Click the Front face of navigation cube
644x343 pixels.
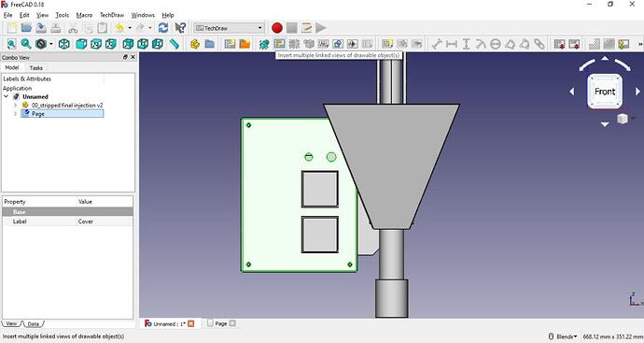pyautogui.click(x=605, y=92)
